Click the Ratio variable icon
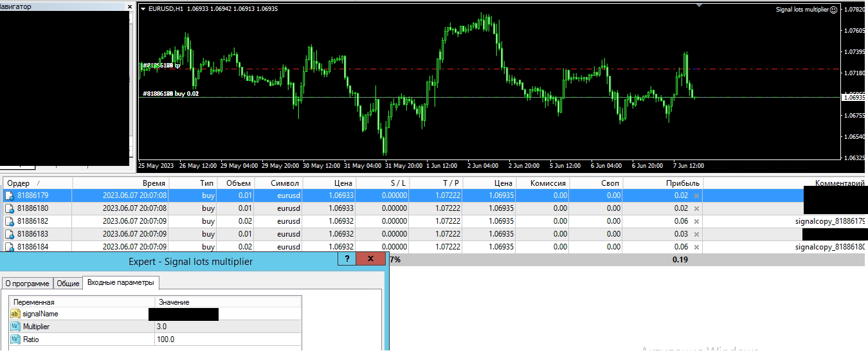868x353 pixels. point(15,339)
